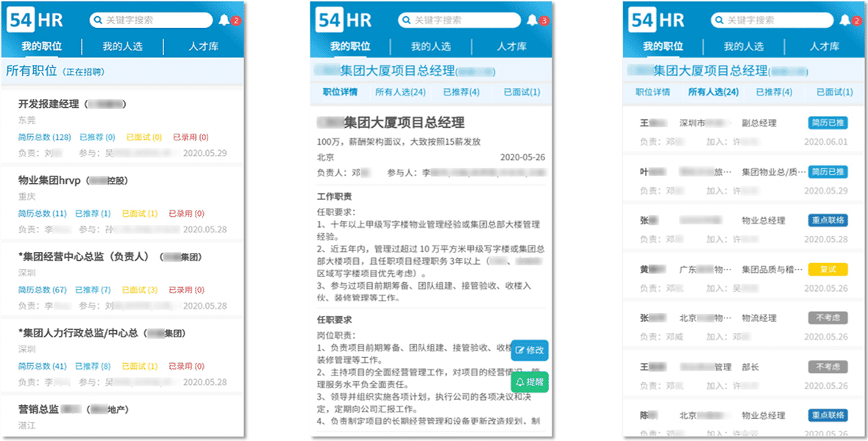Click the notification bell in the left screen
The height and width of the screenshot is (441, 868).
[x=224, y=21]
